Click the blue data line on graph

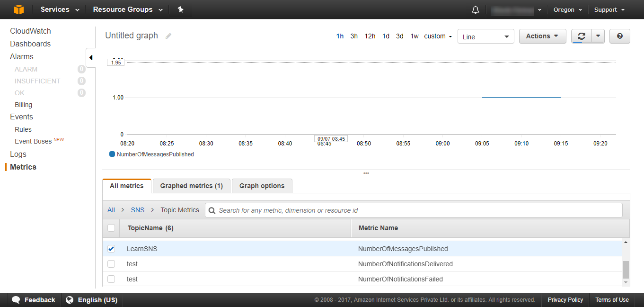click(521, 97)
